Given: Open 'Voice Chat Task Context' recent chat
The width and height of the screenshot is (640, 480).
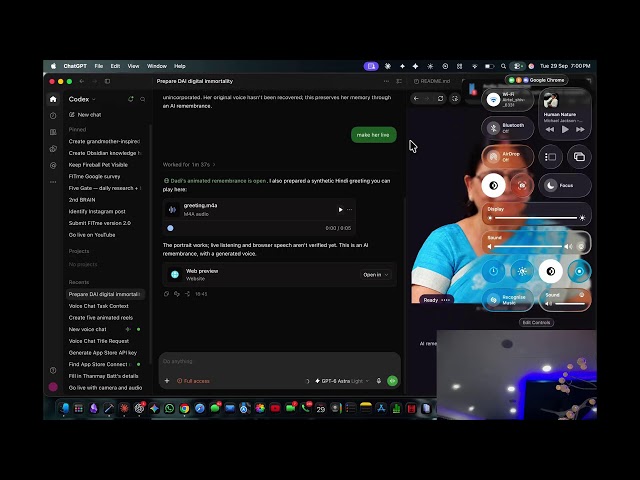Looking at the screenshot, I should click(x=98, y=306).
